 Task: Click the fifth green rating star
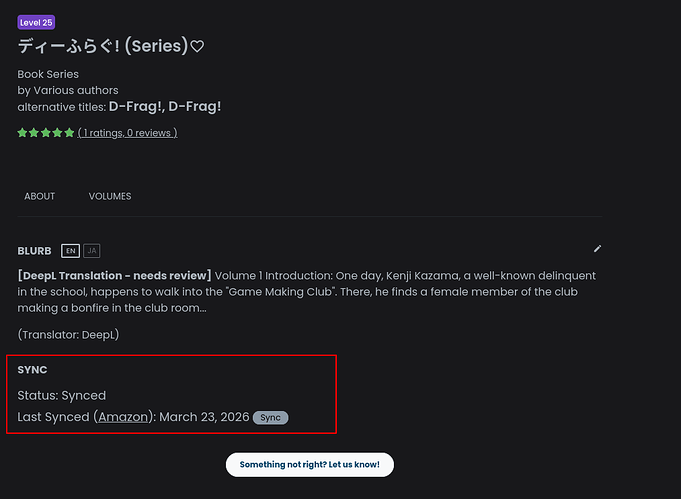pyautogui.click(x=69, y=132)
